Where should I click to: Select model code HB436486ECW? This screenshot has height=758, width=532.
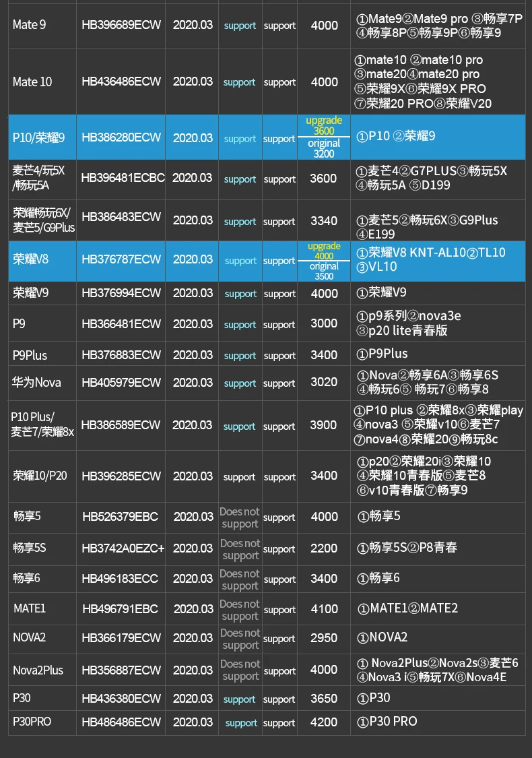pyautogui.click(x=121, y=82)
